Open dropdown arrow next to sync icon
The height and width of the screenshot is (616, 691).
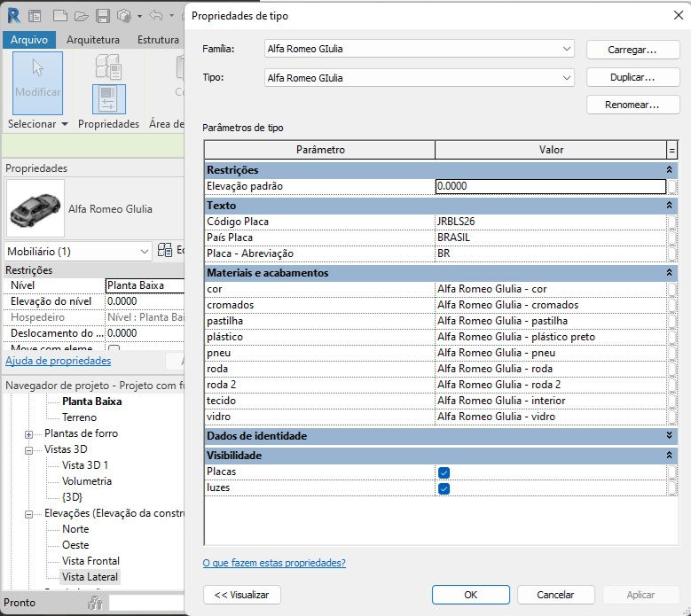[139, 16]
